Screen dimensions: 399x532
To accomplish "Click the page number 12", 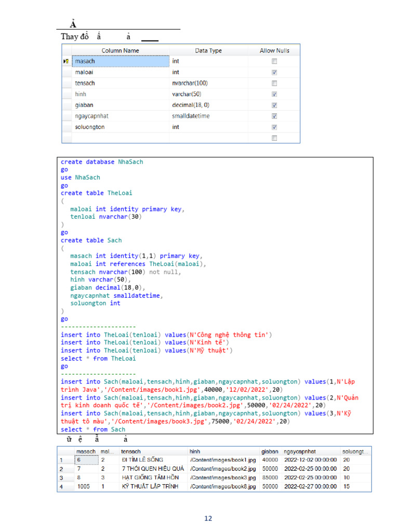I will pos(208,518).
